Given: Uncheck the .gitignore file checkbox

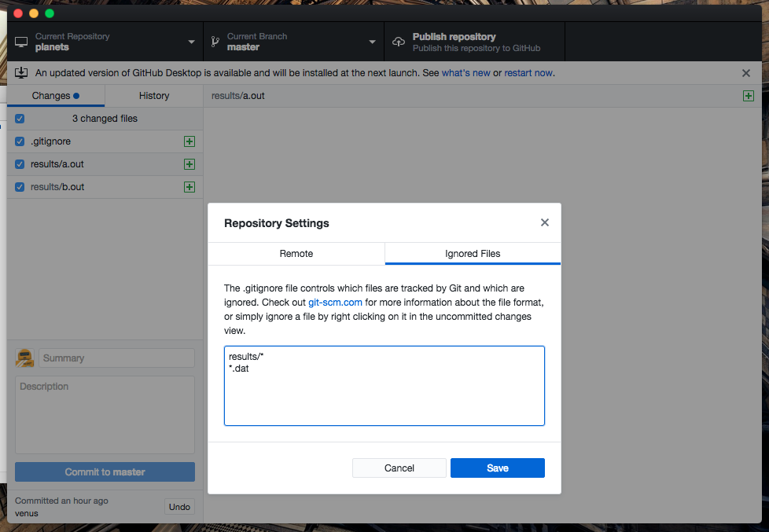Looking at the screenshot, I should [x=19, y=141].
